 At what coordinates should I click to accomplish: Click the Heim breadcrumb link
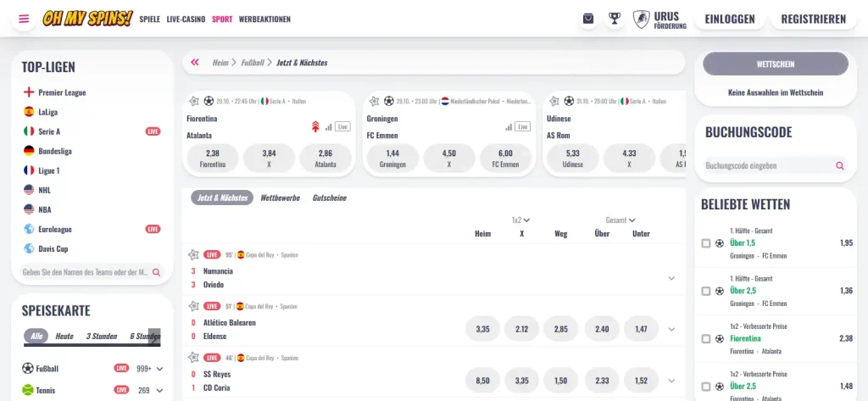pos(220,63)
